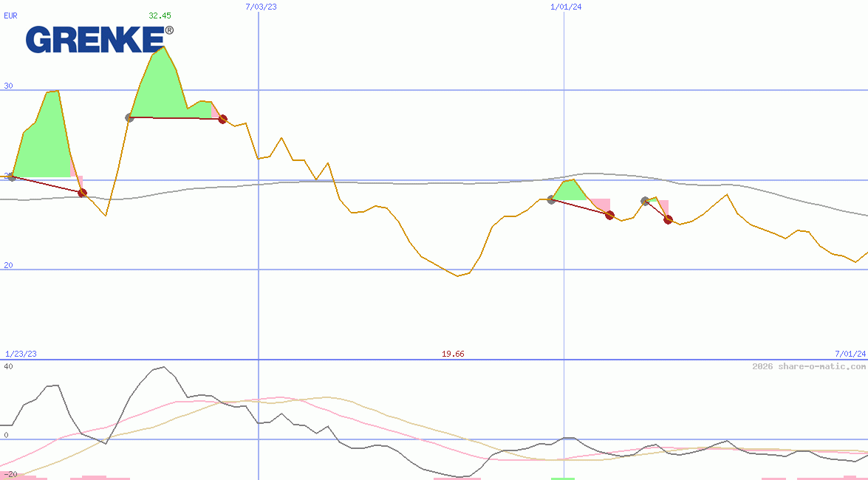This screenshot has height=480, width=868.
Task: Select the gray entry marker below the 32.45 peak
Action: (129, 117)
